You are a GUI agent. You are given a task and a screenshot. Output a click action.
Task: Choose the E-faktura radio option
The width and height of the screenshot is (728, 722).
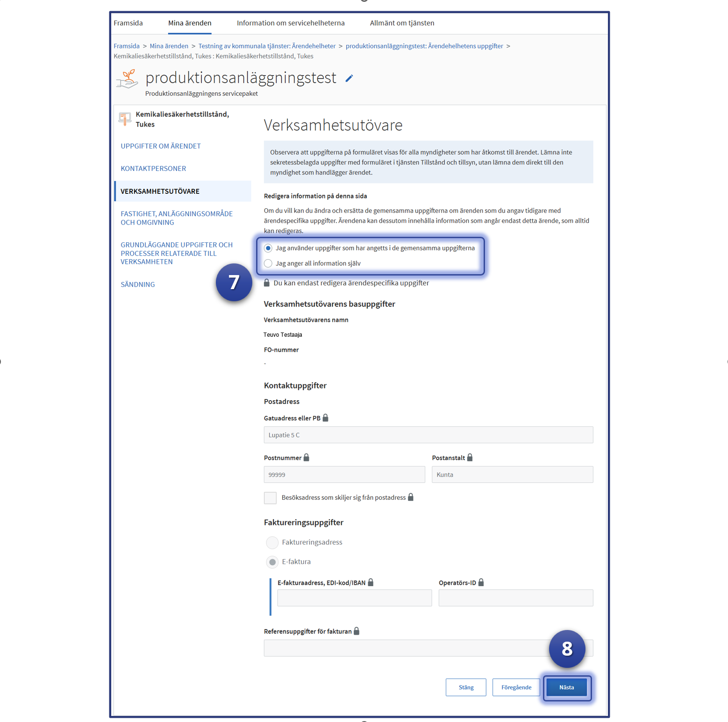click(272, 562)
